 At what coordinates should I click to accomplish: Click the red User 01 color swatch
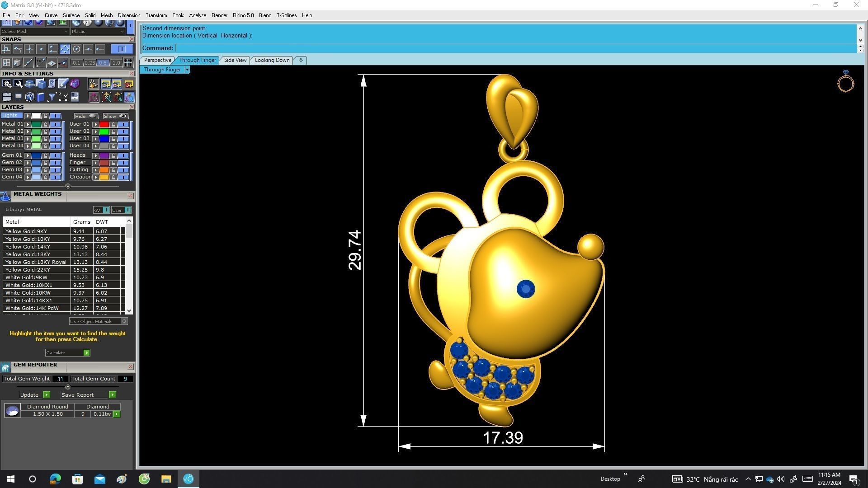104,124
